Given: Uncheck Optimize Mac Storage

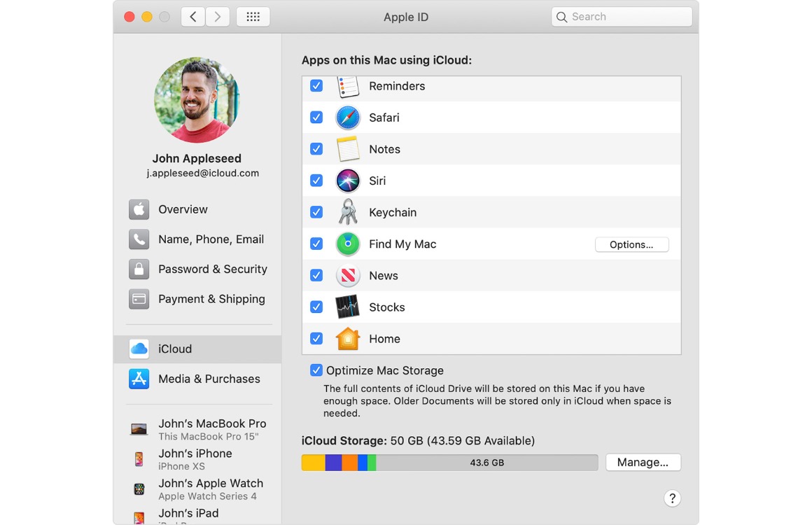Looking at the screenshot, I should point(316,370).
